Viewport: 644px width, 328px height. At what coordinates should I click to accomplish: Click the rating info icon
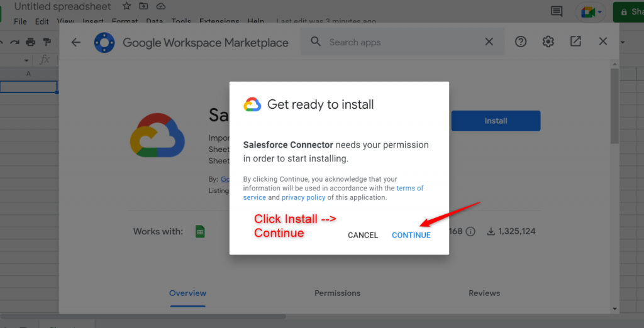(x=470, y=231)
